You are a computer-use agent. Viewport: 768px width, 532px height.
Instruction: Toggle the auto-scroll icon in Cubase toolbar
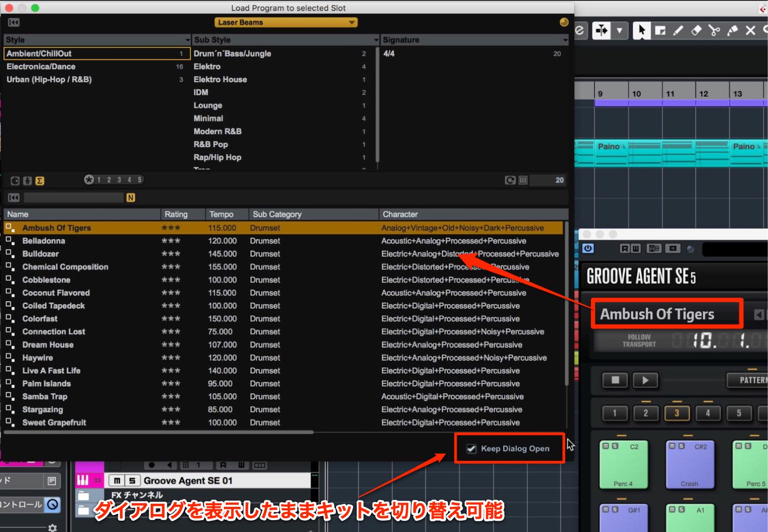tap(601, 30)
